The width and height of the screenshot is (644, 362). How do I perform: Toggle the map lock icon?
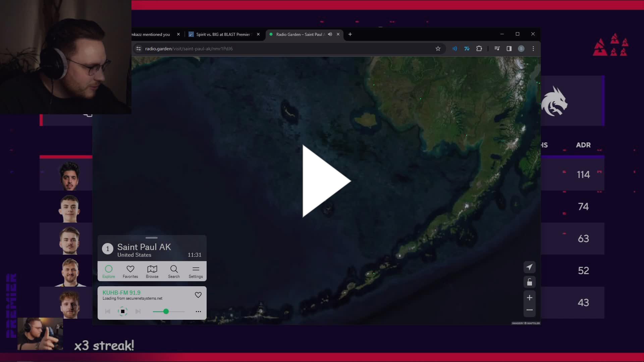click(x=529, y=282)
